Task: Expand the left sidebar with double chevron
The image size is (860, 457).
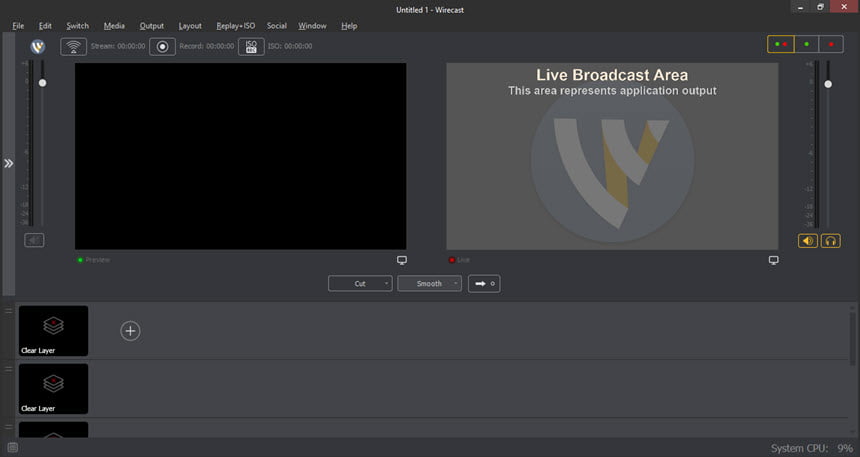Action: [x=8, y=163]
